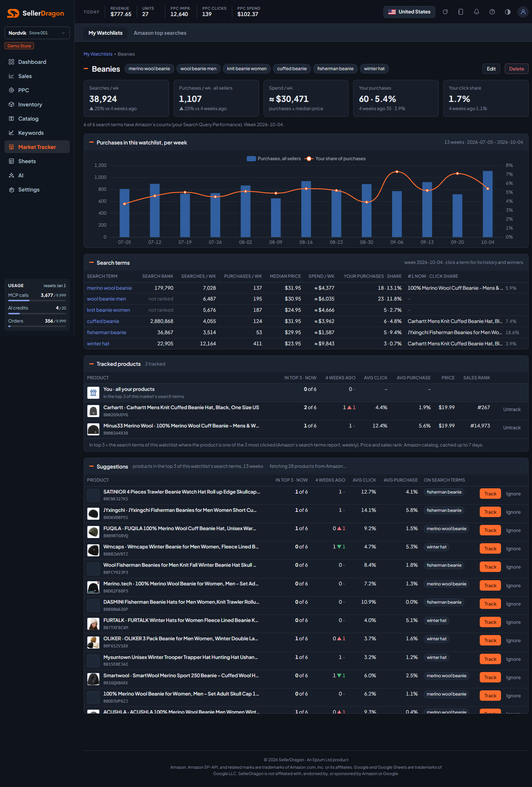Screen dimensions: 532x787
Task: Click the 10-04 bar in chart
Action: click(x=488, y=204)
